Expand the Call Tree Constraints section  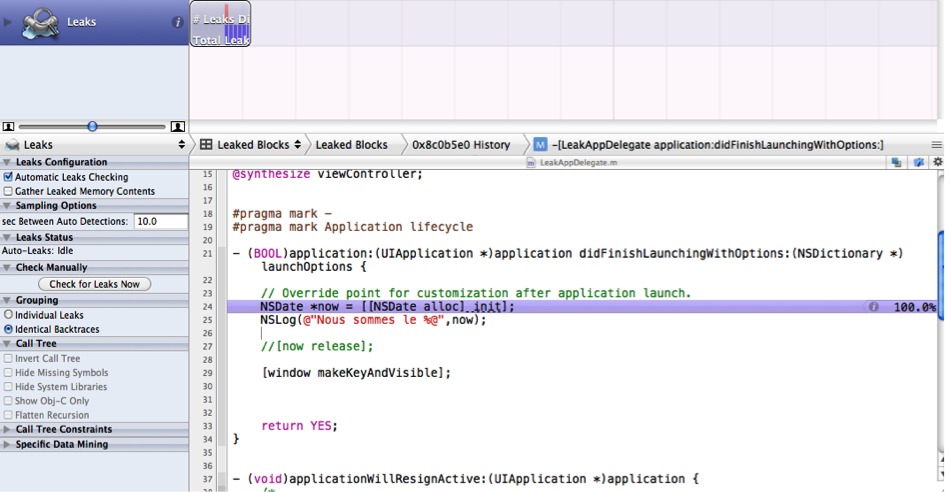[x=8, y=429]
